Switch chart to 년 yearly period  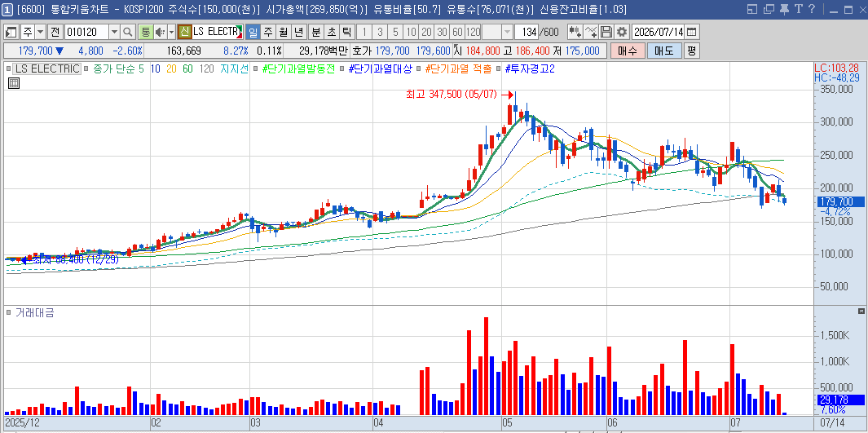pos(299,32)
